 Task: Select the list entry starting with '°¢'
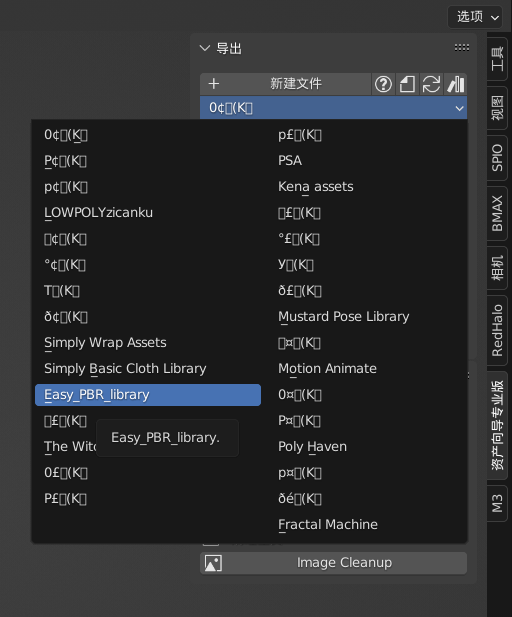tap(148, 265)
